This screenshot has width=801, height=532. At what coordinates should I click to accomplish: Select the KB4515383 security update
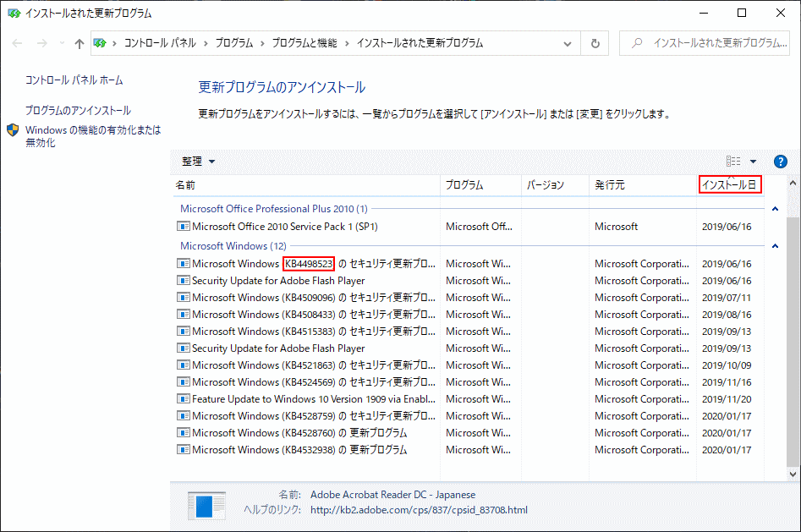(x=314, y=332)
